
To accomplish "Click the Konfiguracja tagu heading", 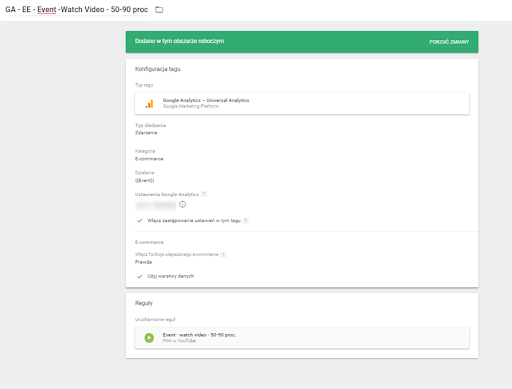I will click(x=158, y=69).
